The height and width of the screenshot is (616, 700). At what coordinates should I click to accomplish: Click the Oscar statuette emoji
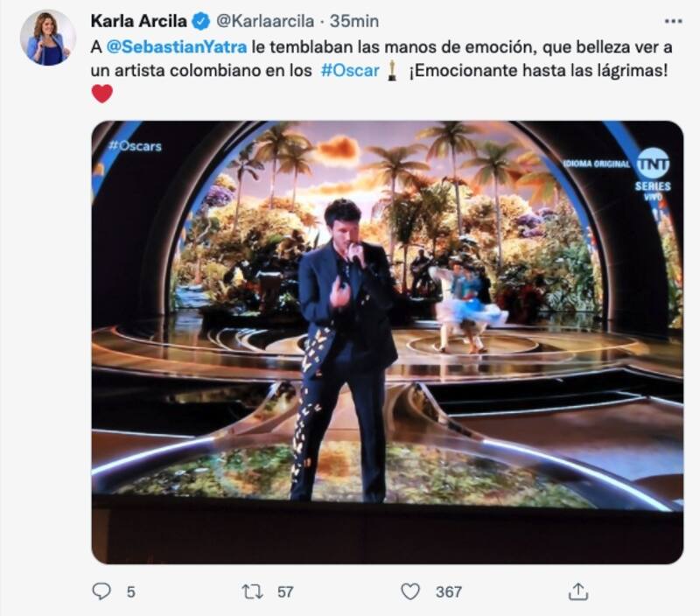391,70
